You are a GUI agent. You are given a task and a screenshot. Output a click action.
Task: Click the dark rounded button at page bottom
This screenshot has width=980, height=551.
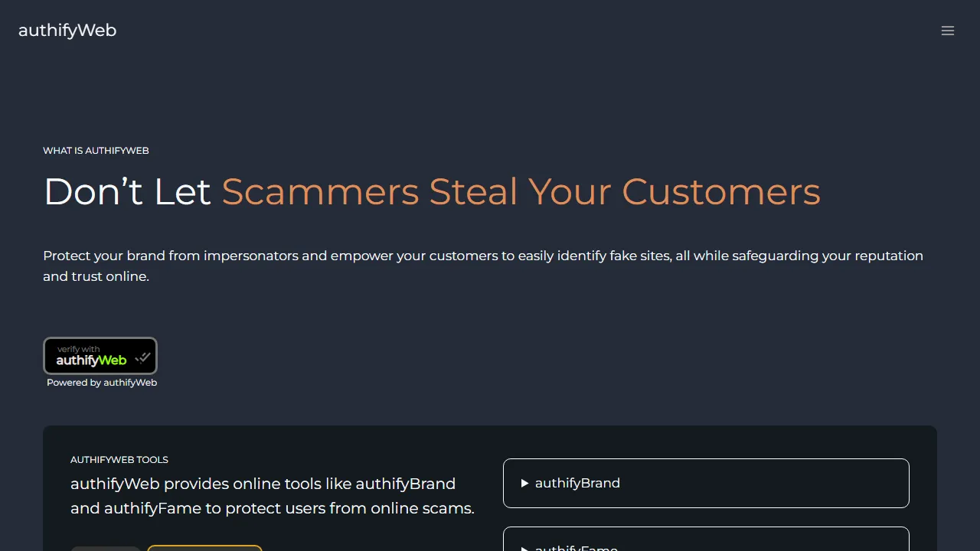(x=106, y=549)
